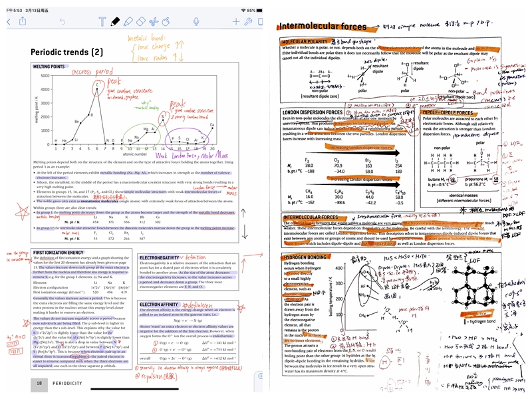Image resolution: width=532 pixels, height=399 pixels.
Task: Tap the 'HYDROGEN BONDING' heading
Action: click(305, 257)
